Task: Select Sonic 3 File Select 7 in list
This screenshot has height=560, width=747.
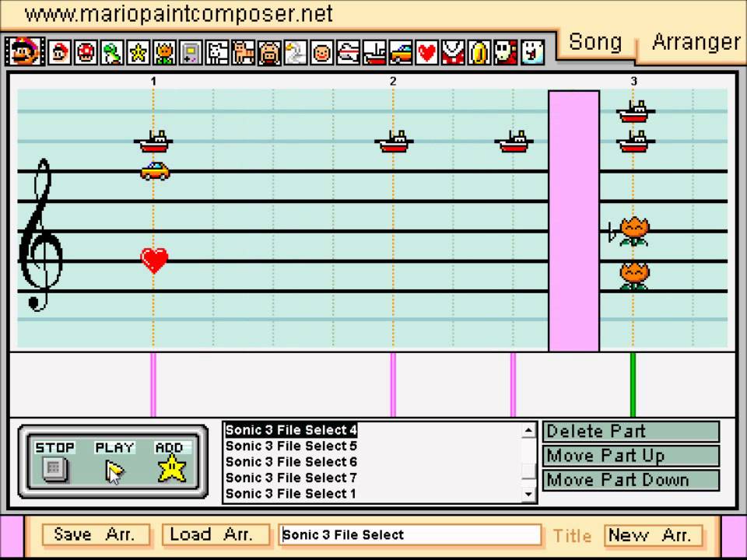Action: coord(291,478)
